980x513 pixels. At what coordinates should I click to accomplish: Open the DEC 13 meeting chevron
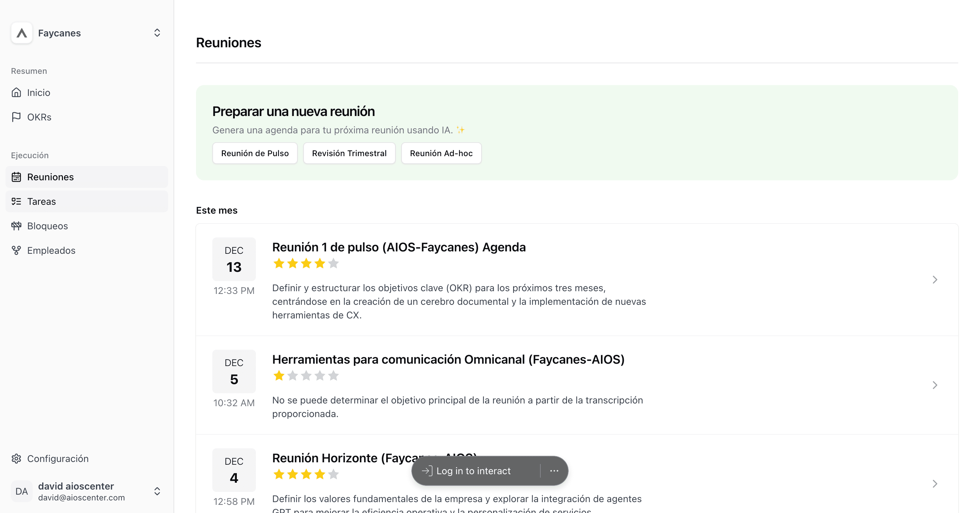click(x=935, y=280)
